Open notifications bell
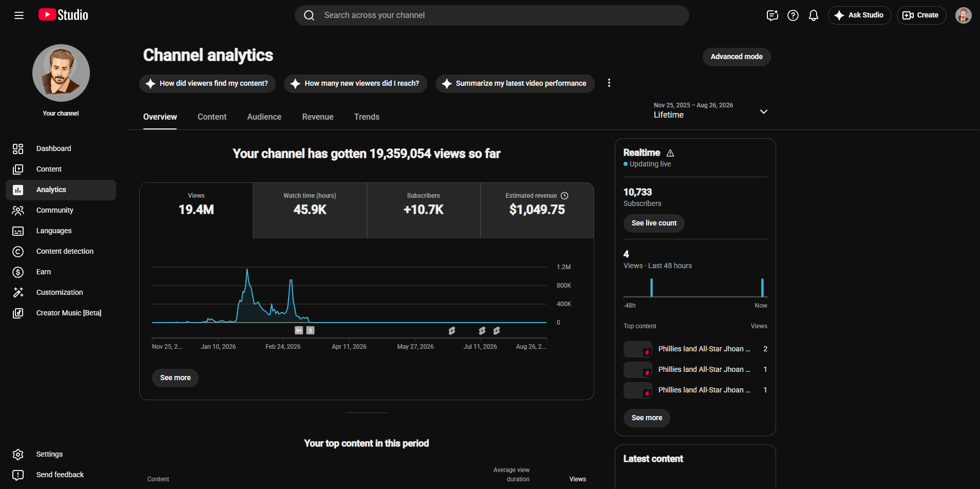980x489 pixels. click(x=814, y=15)
